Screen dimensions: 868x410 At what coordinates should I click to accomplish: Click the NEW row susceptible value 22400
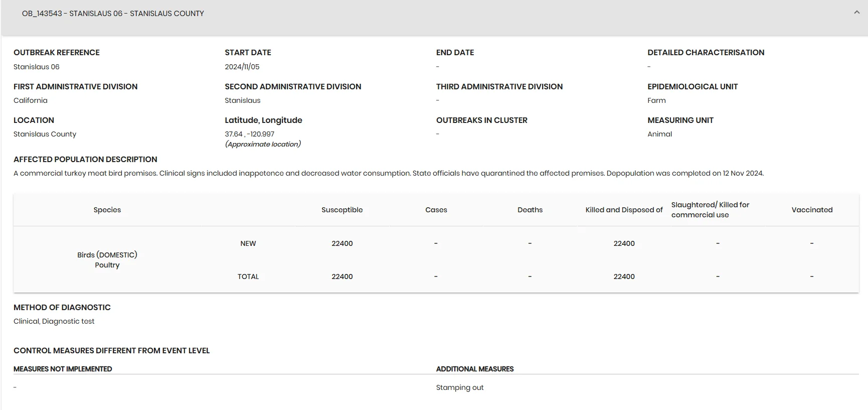(x=342, y=243)
